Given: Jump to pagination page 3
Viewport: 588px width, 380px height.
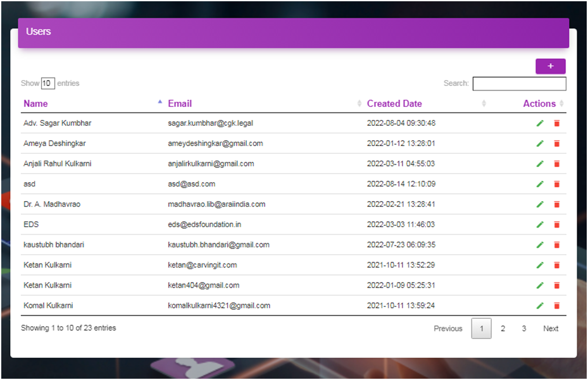Looking at the screenshot, I should point(524,329).
